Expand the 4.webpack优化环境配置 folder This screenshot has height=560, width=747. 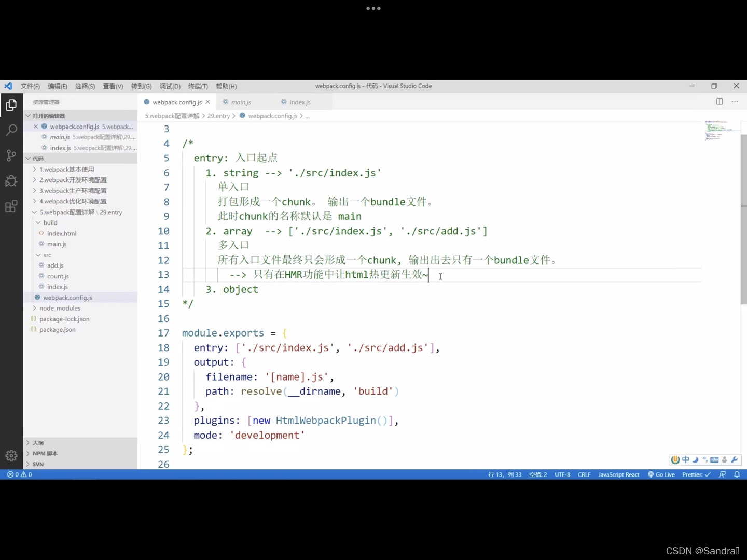pyautogui.click(x=80, y=201)
